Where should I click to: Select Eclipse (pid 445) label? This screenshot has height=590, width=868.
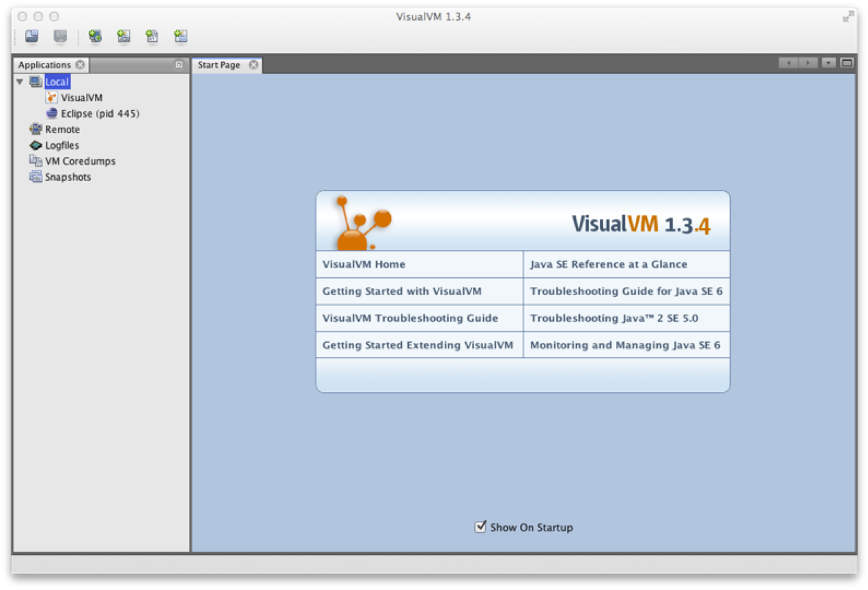tap(100, 113)
